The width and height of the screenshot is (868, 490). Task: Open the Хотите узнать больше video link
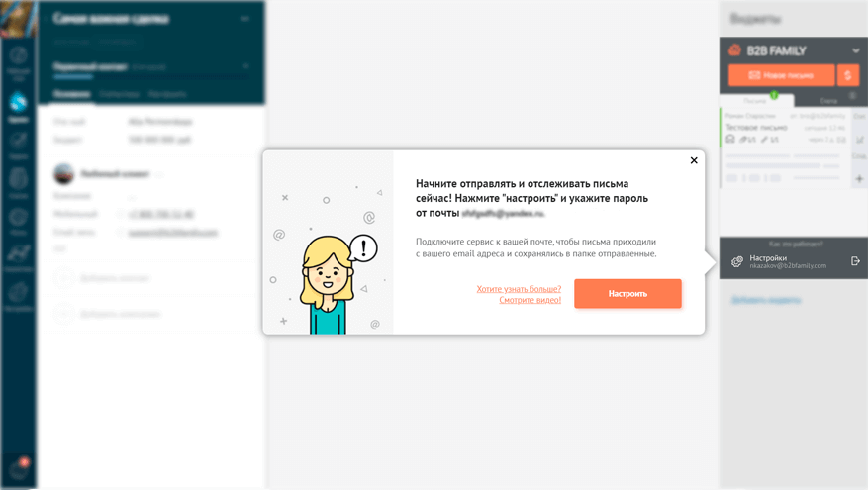pyautogui.click(x=519, y=294)
